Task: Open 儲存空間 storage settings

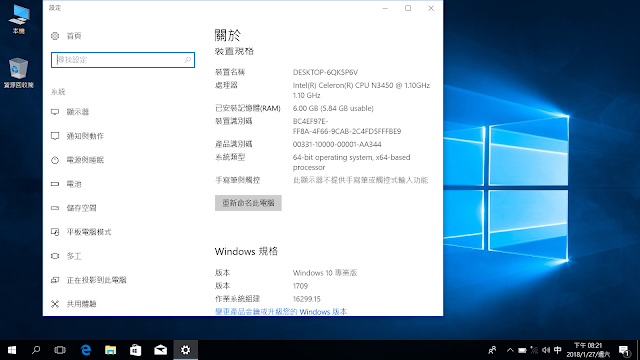Action: 82,208
